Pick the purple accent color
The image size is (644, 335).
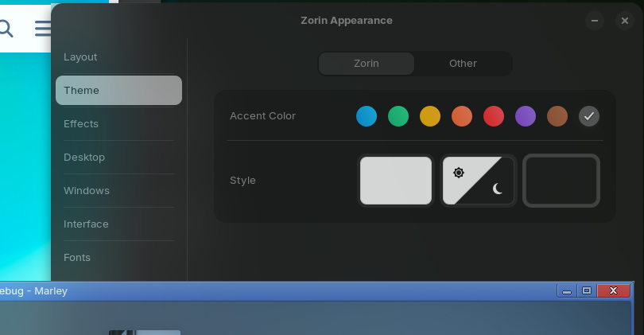click(x=526, y=116)
